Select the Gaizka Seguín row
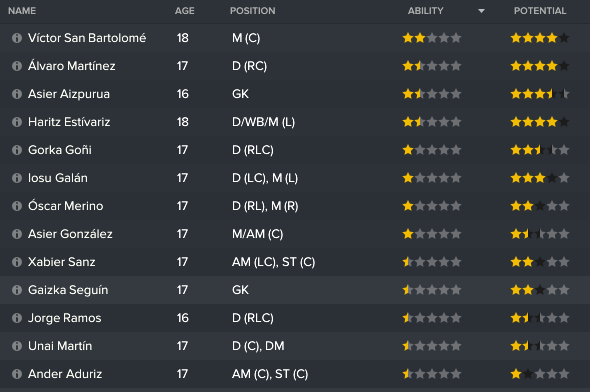Image resolution: width=590 pixels, height=392 pixels. 295,290
